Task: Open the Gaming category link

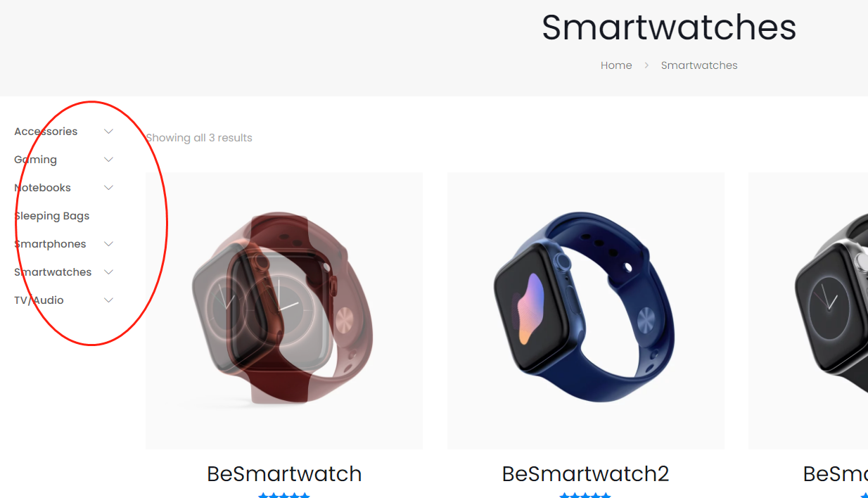Action: 35,160
